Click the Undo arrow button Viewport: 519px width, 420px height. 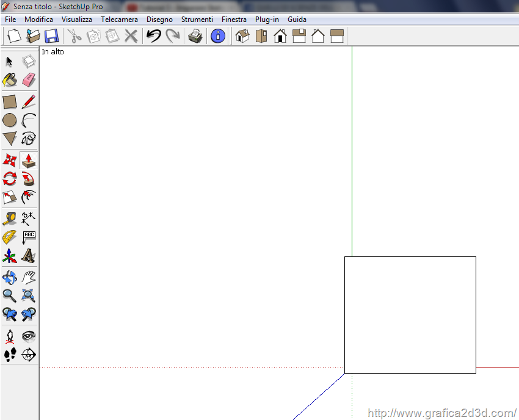tap(153, 36)
